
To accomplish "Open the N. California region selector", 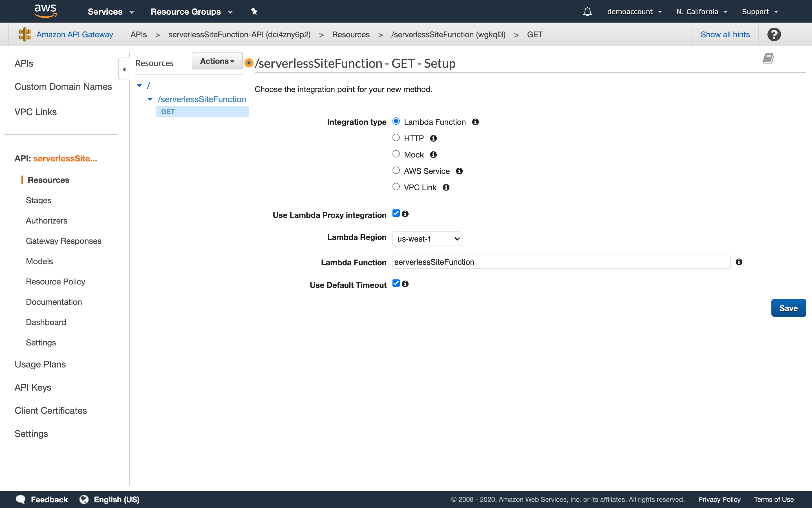I will pos(701,12).
